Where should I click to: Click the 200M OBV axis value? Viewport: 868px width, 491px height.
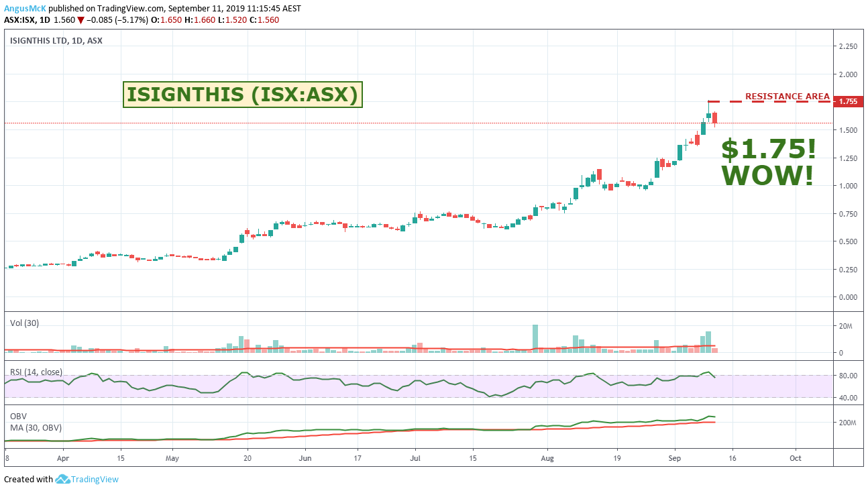click(x=848, y=423)
